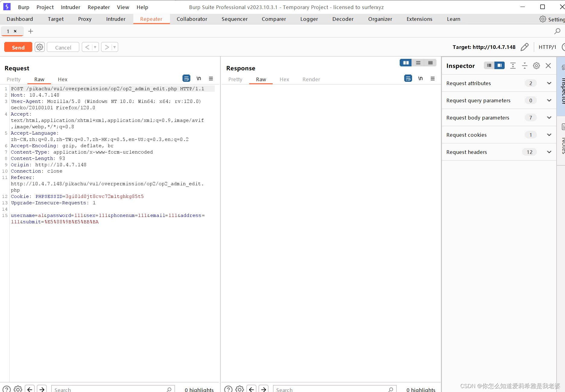Click Response search settings gear icon
565x392 pixels.
point(240,389)
